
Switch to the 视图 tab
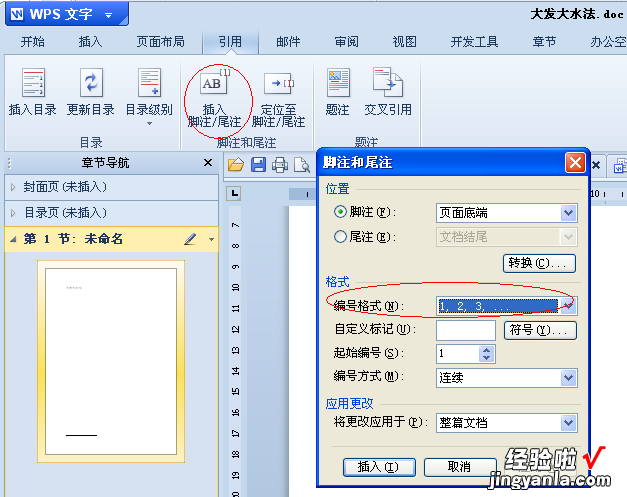(405, 42)
